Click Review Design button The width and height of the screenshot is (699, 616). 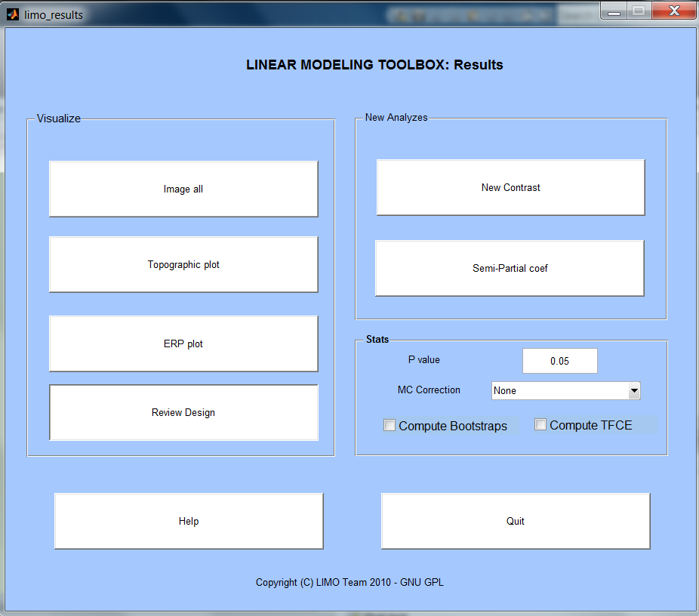point(183,412)
